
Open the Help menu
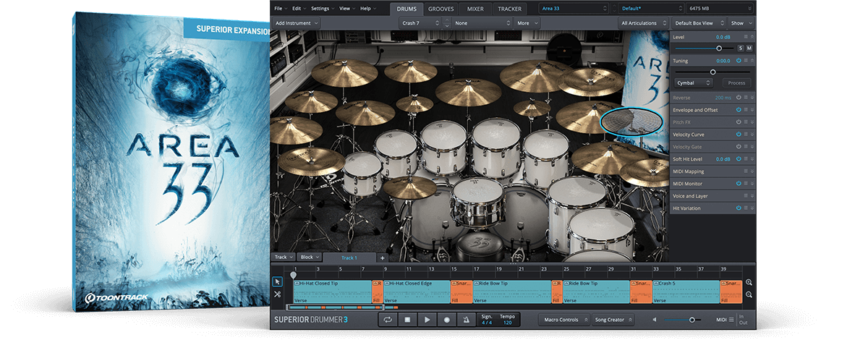[x=367, y=8]
